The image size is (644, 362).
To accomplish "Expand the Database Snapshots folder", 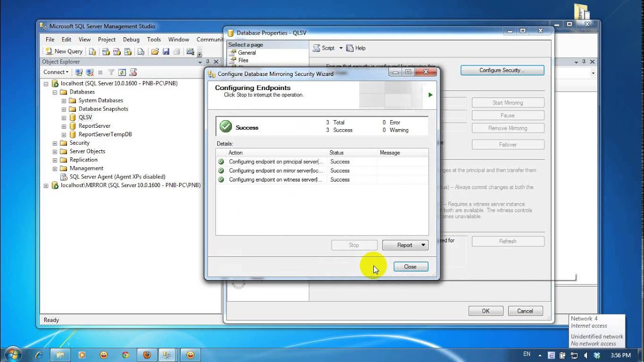I will 64,109.
